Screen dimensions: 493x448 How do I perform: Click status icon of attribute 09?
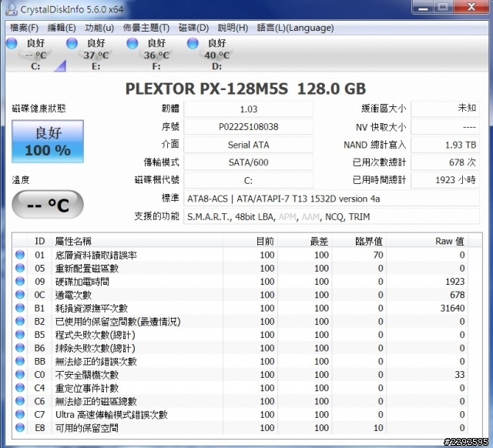coord(20,281)
